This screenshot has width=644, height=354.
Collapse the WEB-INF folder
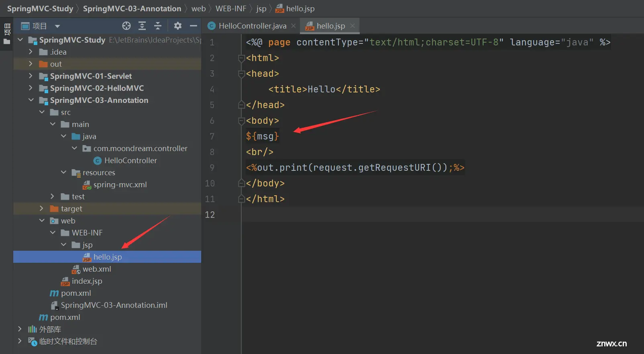tap(53, 233)
